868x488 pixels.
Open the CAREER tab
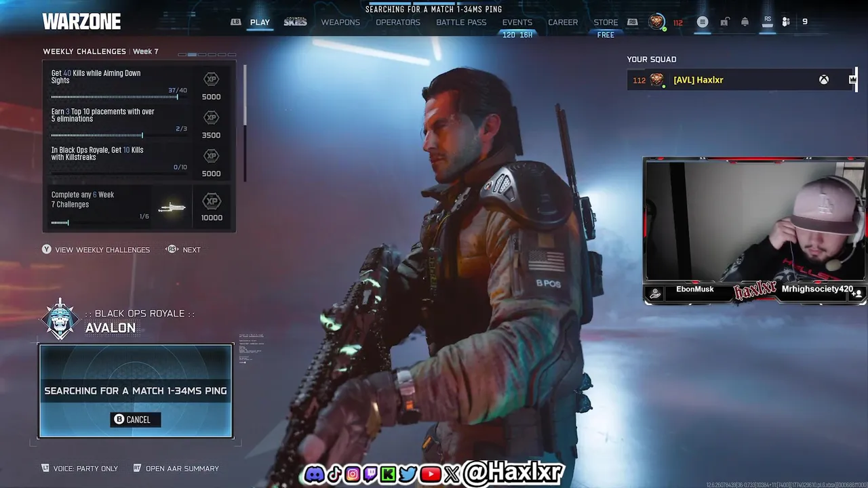click(x=563, y=22)
